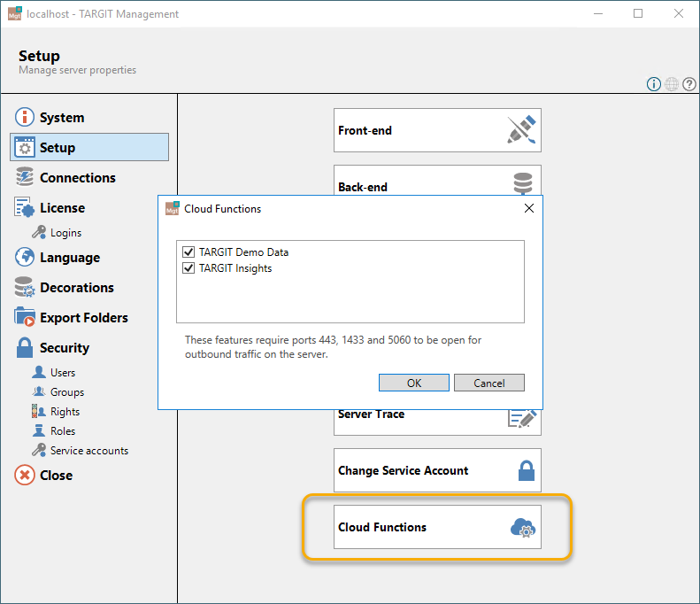700x604 pixels.
Task: Open the System section label
Action: pyautogui.click(x=62, y=118)
